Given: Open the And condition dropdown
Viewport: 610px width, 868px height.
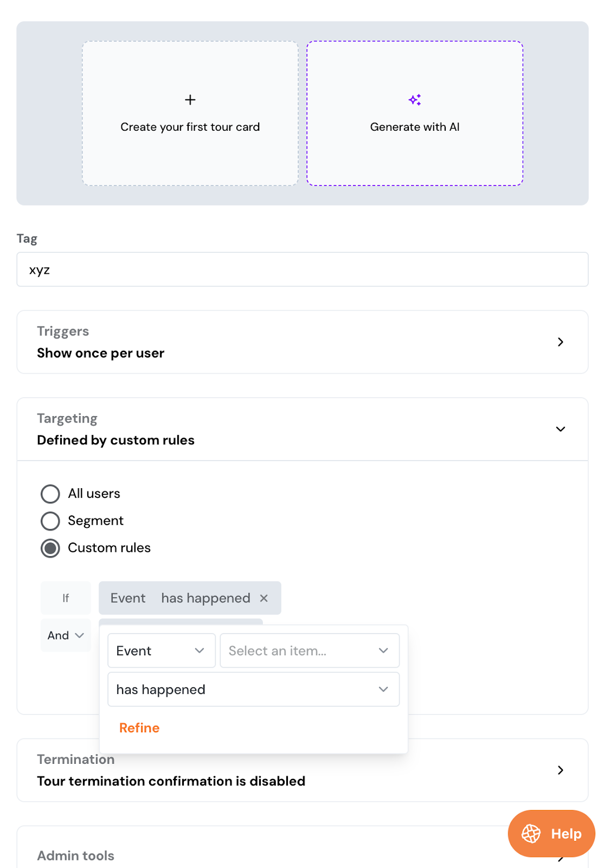Looking at the screenshot, I should coord(66,635).
